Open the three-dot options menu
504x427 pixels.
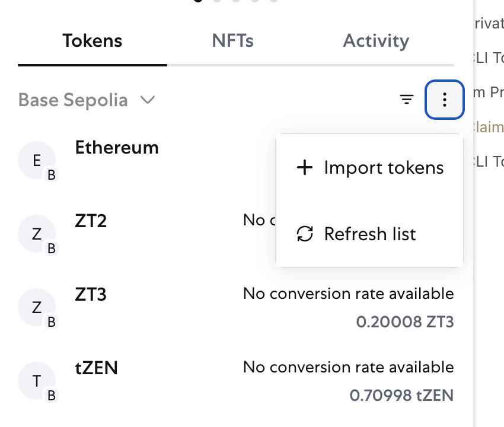tap(445, 100)
